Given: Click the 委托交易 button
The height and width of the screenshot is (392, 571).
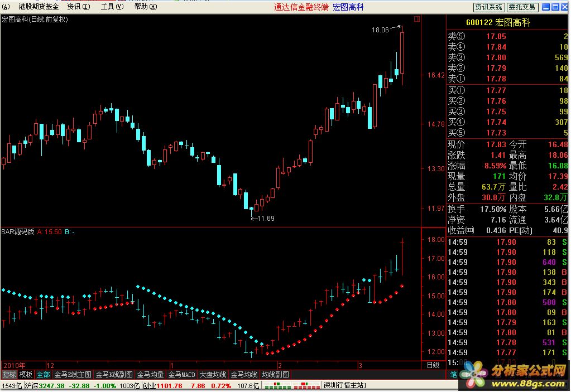Looking at the screenshot, I should (x=522, y=7).
